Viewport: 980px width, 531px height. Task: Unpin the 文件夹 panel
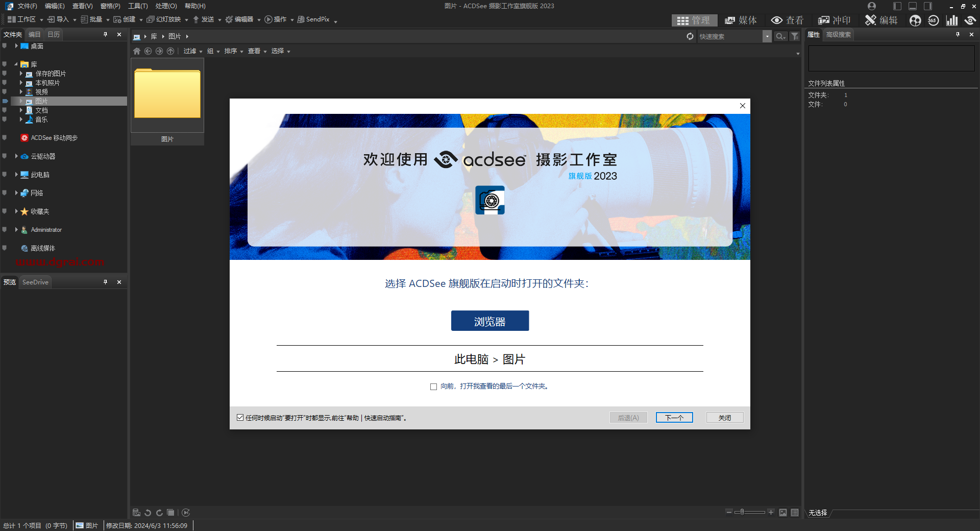106,34
